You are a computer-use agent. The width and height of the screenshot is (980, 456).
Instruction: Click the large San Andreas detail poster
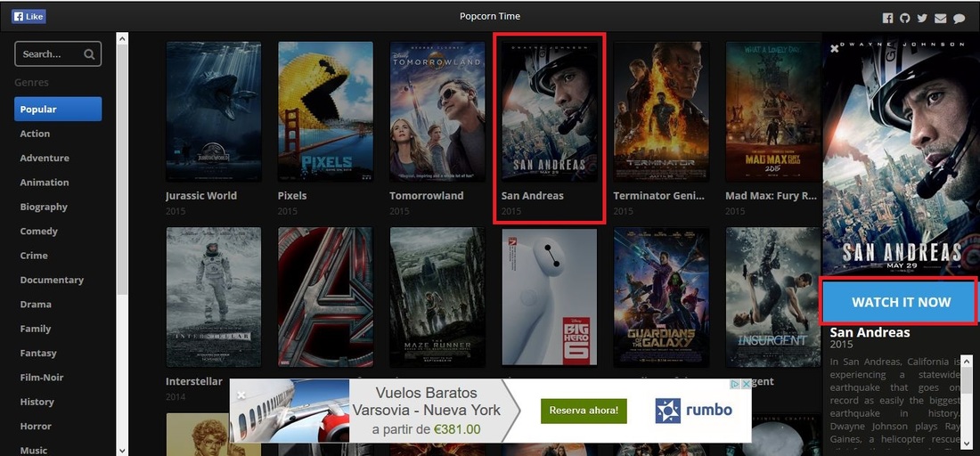(x=901, y=156)
